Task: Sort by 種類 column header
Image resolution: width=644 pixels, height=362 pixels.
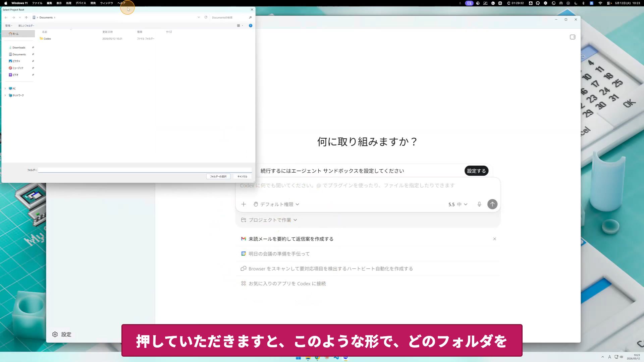Action: tap(140, 32)
